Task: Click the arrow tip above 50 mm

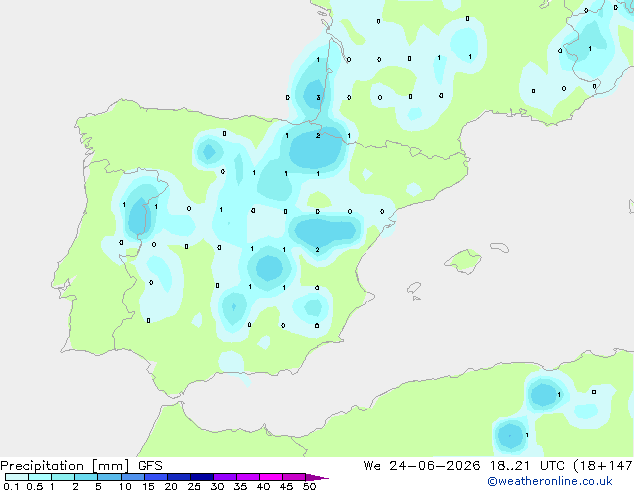Action: pos(317,477)
